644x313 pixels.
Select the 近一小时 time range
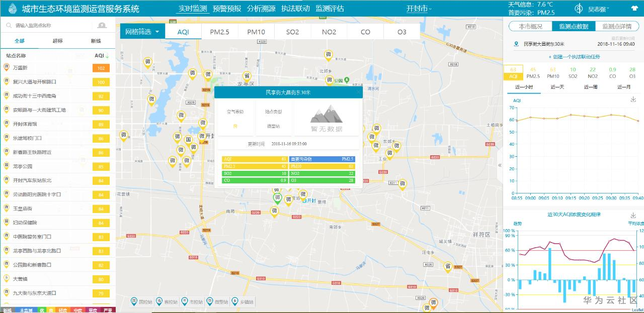(524, 87)
